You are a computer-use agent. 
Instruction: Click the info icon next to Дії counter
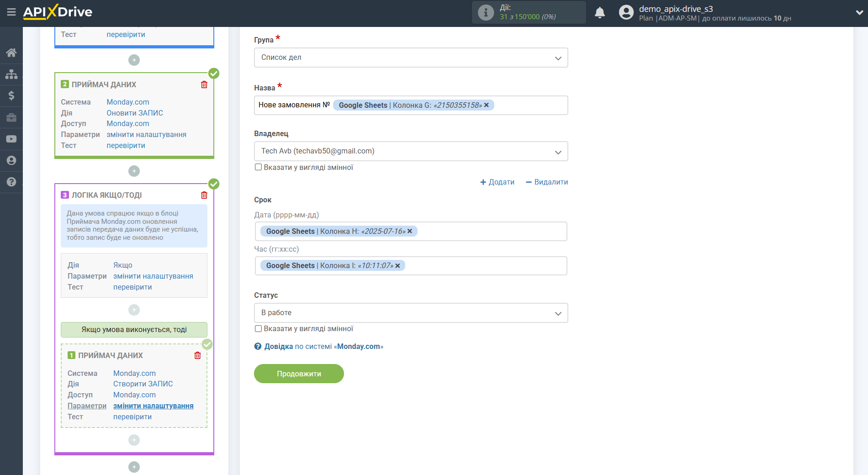coord(486,12)
